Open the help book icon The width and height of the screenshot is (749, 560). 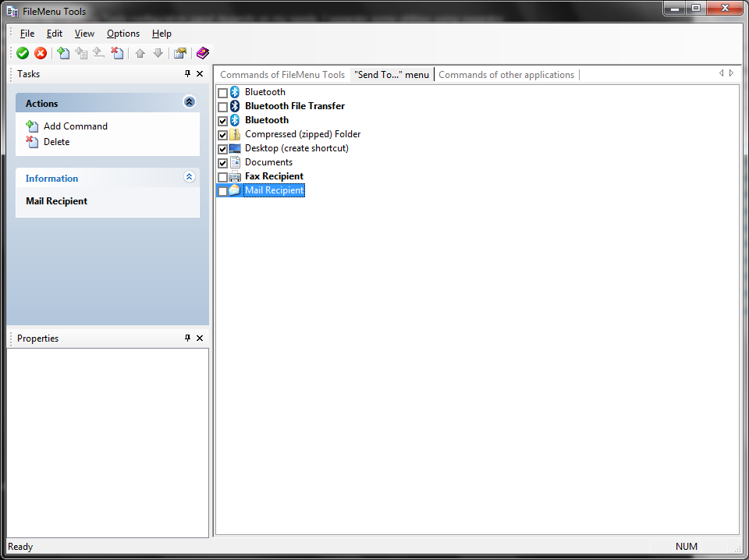(x=203, y=53)
